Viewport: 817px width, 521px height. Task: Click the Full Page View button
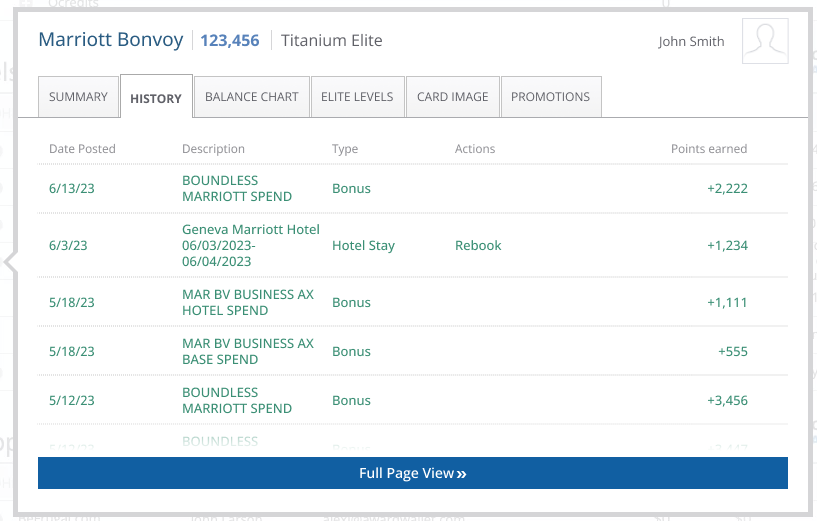coord(412,473)
